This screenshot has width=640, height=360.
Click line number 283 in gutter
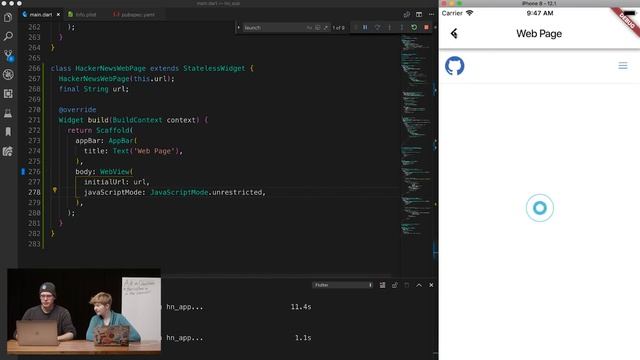34,244
